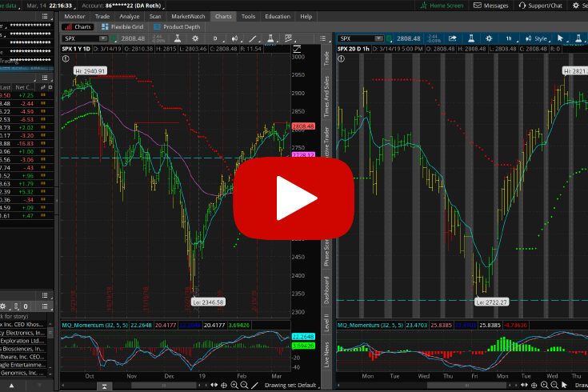Image resolution: width=588 pixels, height=392 pixels.
Task: Click the crosshair icon under right chart
Action: point(534,385)
